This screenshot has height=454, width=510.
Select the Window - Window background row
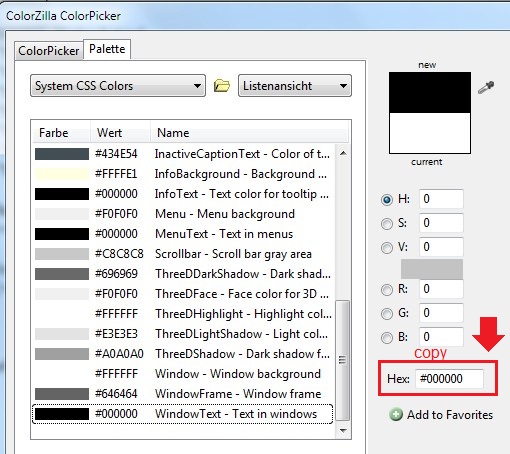[x=182, y=374]
